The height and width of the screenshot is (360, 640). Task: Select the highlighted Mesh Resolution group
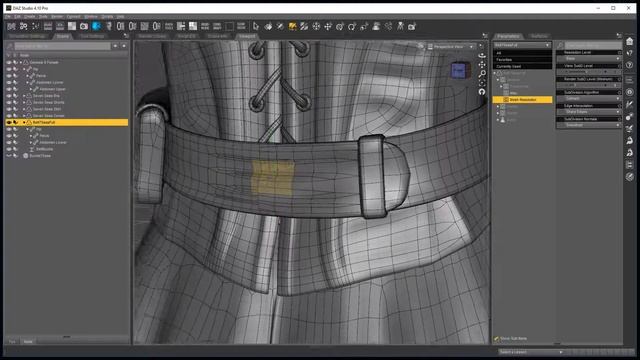[x=522, y=100]
